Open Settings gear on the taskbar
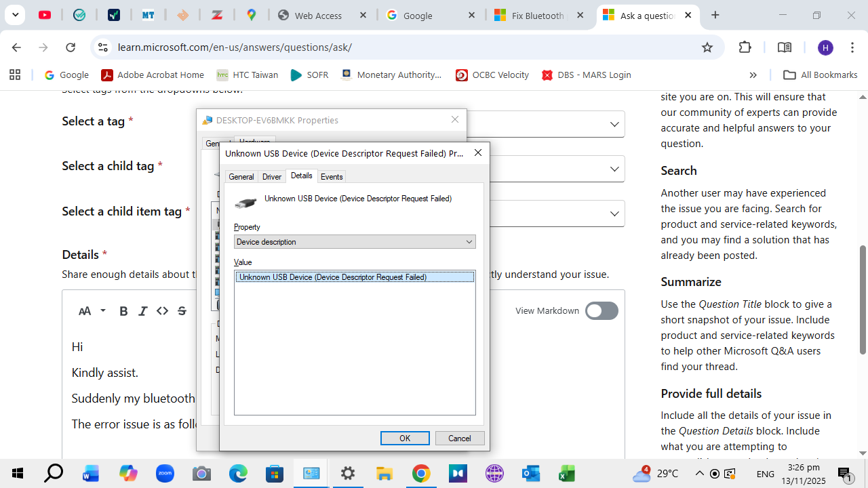The height and width of the screenshot is (488, 868). (348, 473)
